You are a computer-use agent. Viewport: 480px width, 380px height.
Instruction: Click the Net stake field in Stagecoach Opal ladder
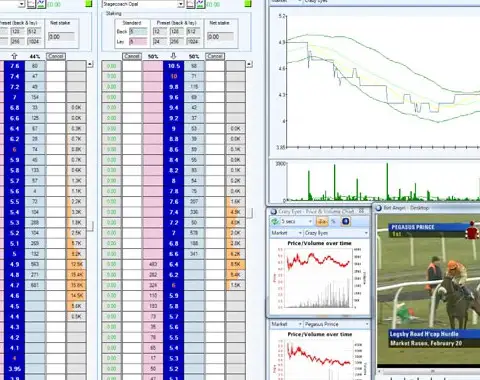220,37
